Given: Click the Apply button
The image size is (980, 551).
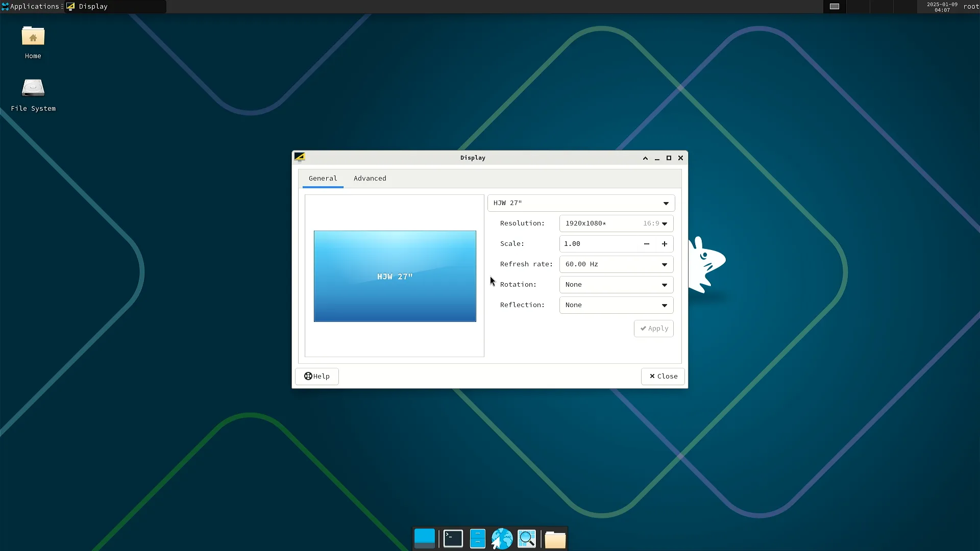Looking at the screenshot, I should pyautogui.click(x=653, y=328).
